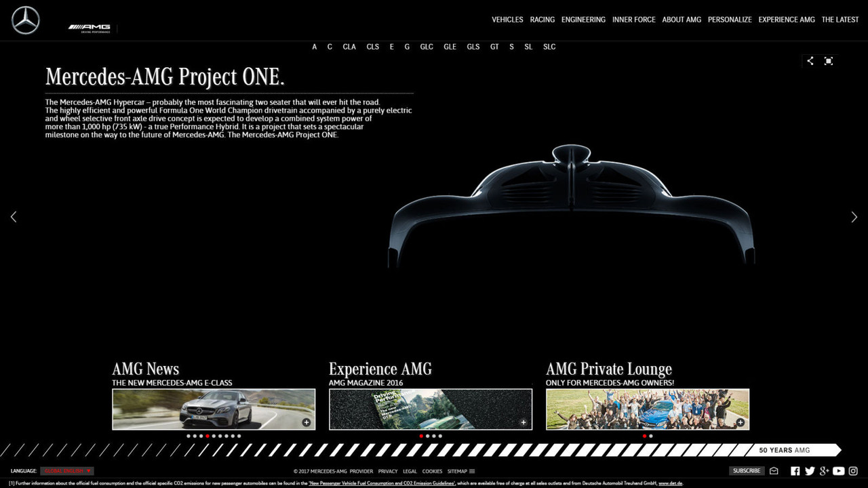The width and height of the screenshot is (868, 488).
Task: Click the Mercedes-Benz star logo
Action: click(26, 20)
